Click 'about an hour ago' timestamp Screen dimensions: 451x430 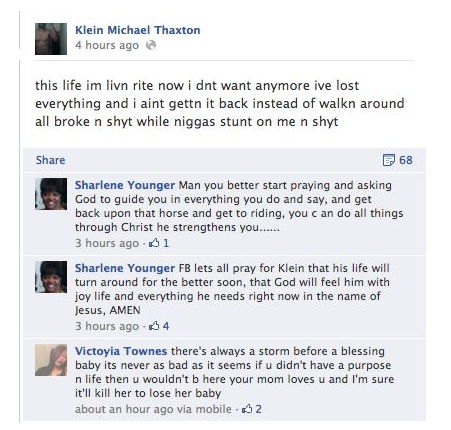tap(124, 409)
